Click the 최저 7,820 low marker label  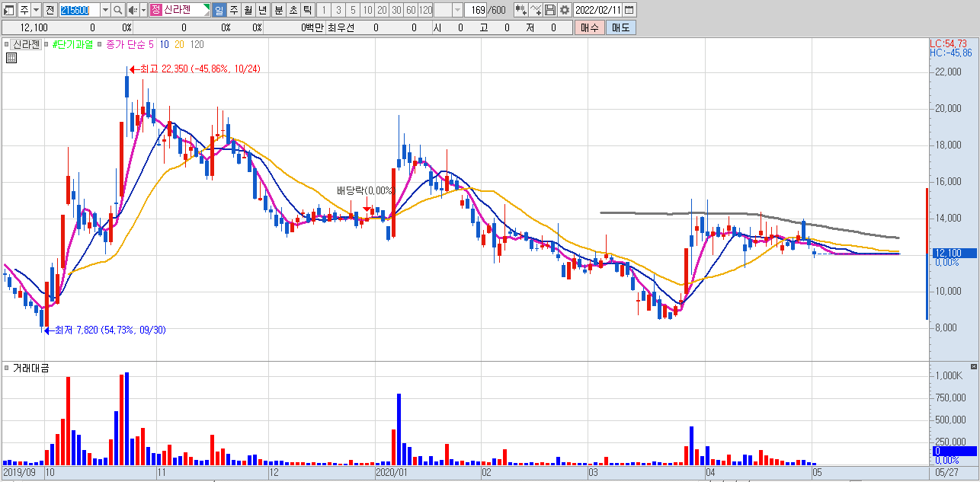109,330
